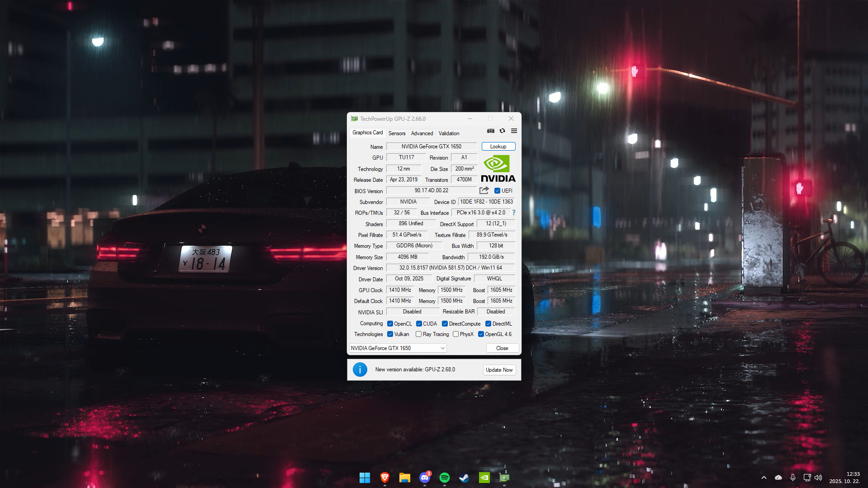Viewport: 868px width, 488px height.
Task: Open File Explorer from the taskbar
Action: 404,478
